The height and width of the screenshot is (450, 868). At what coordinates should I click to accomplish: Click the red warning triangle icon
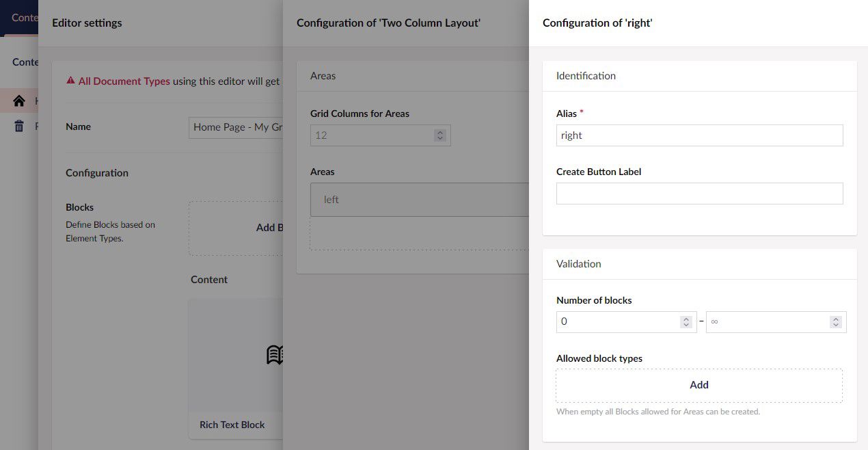pos(70,81)
